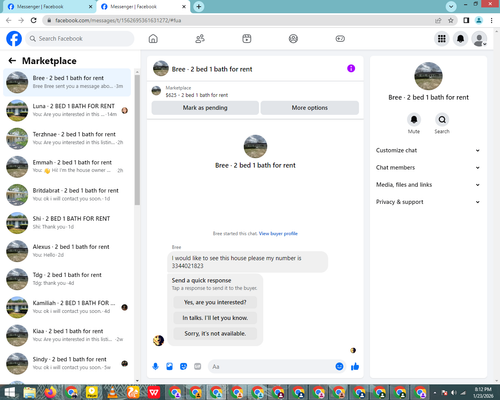Expand the Customize chat section
The image size is (500, 400).
click(x=428, y=150)
